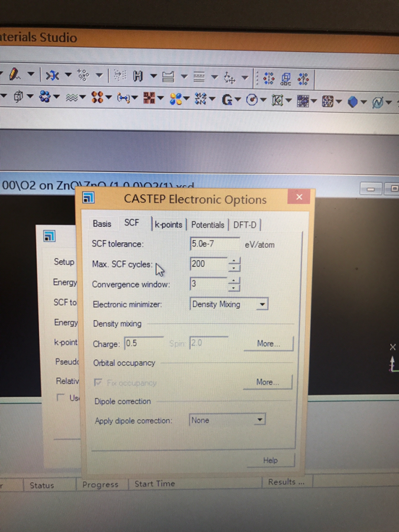Expand the Sketch Atom pencil dropdown arrow
This screenshot has height=532, width=399.
pos(31,74)
